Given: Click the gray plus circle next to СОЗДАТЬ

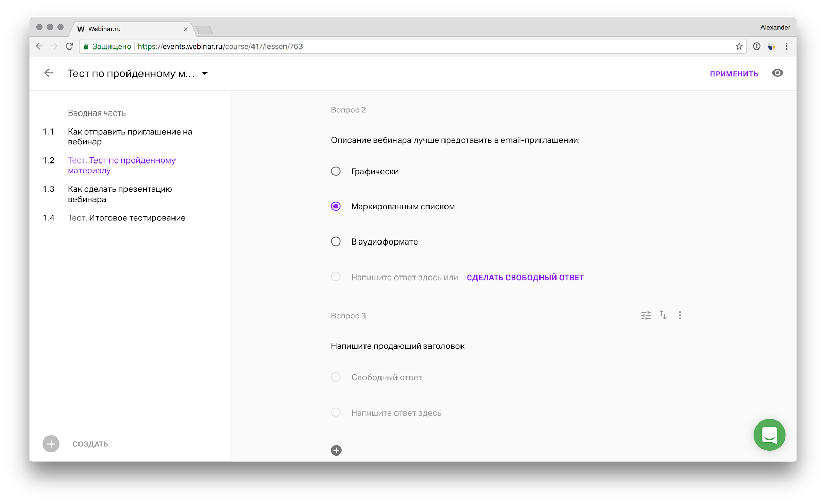Looking at the screenshot, I should point(51,444).
